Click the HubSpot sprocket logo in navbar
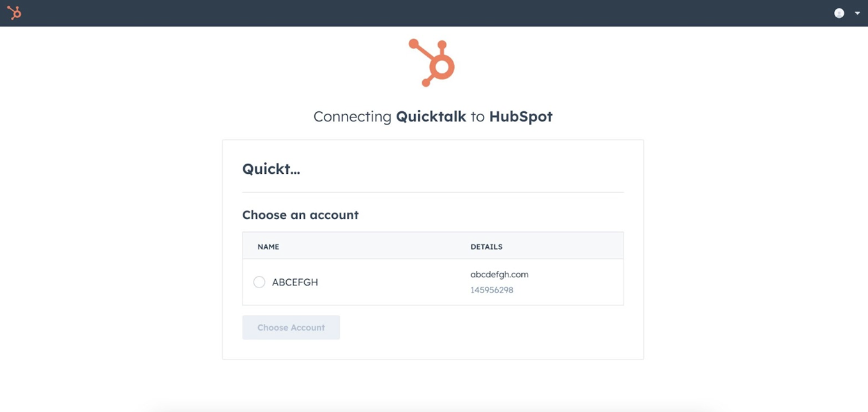Screen dimensions: 868x412 [x=13, y=13]
